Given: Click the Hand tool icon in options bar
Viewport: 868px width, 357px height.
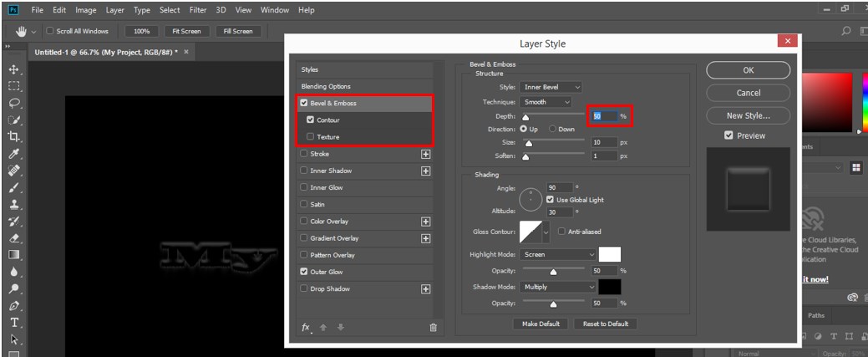Looking at the screenshot, I should pyautogui.click(x=22, y=32).
